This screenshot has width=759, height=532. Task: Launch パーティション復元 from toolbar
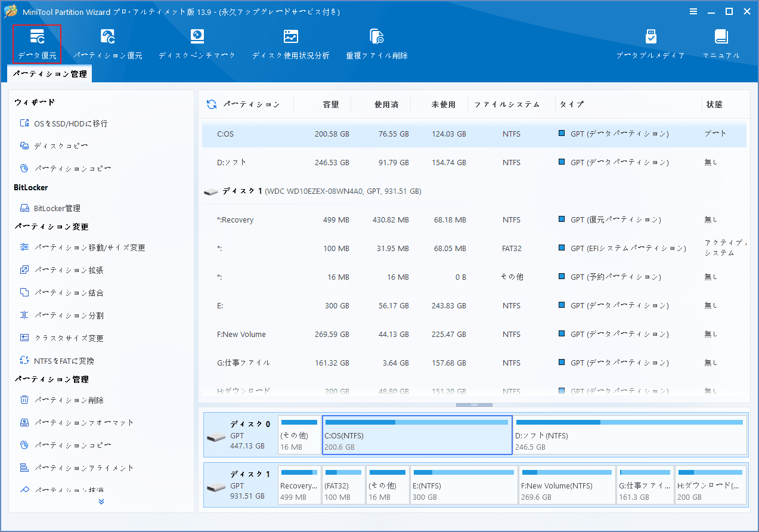pos(108,44)
